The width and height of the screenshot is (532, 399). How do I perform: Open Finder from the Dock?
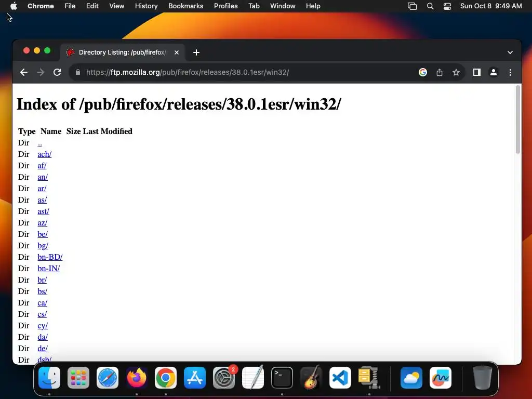click(49, 378)
